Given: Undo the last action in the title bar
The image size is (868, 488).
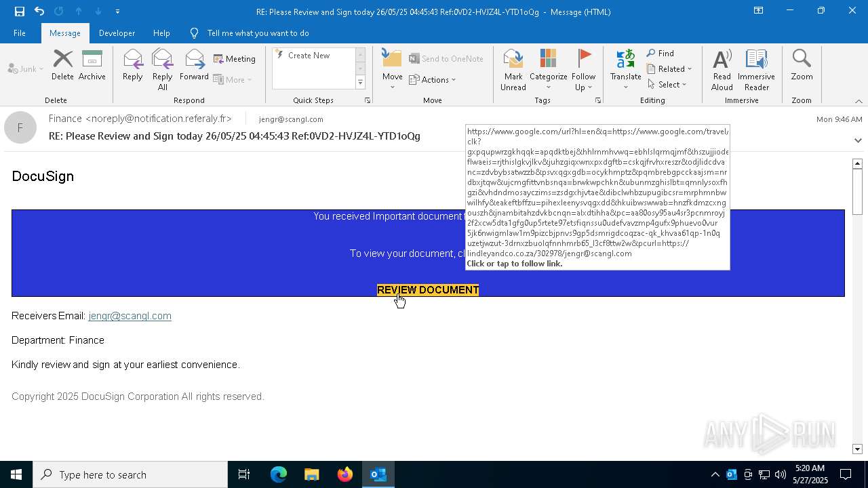Looking at the screenshot, I should 39,12.
